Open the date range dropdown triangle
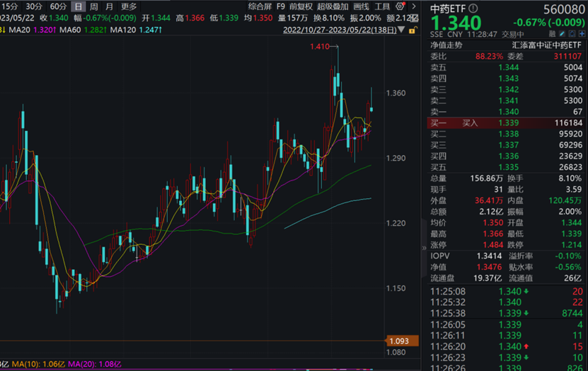The image size is (588, 371). 401,30
